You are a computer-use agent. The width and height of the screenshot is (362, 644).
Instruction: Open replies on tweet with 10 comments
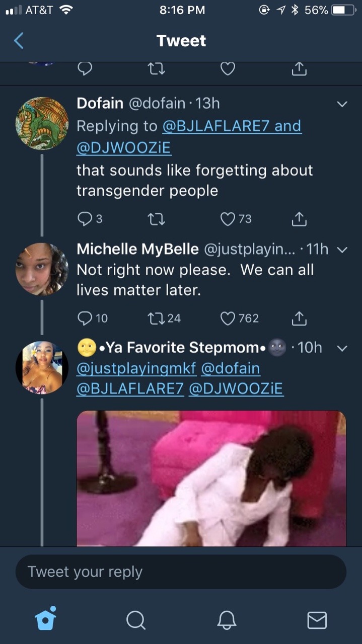pos(85,318)
